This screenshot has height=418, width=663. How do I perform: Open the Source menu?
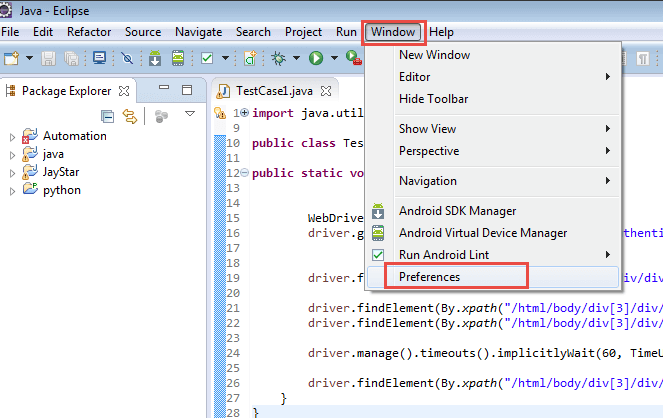143,32
